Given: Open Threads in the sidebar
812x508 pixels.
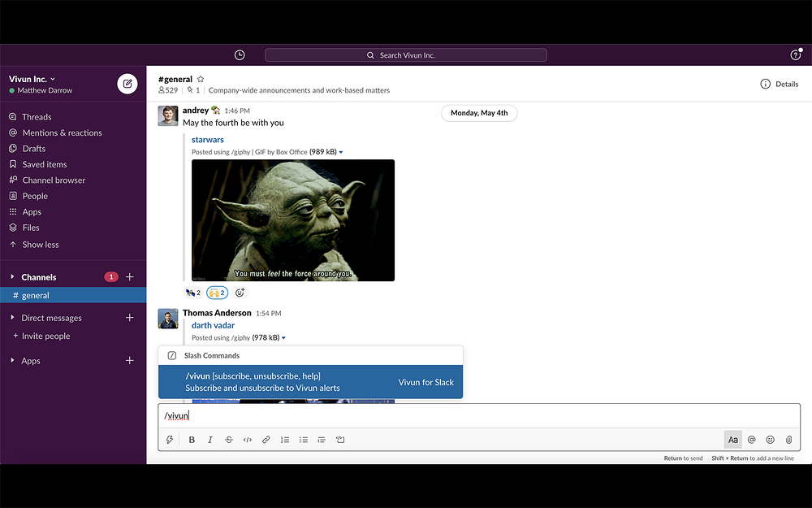Looking at the screenshot, I should click(x=37, y=117).
